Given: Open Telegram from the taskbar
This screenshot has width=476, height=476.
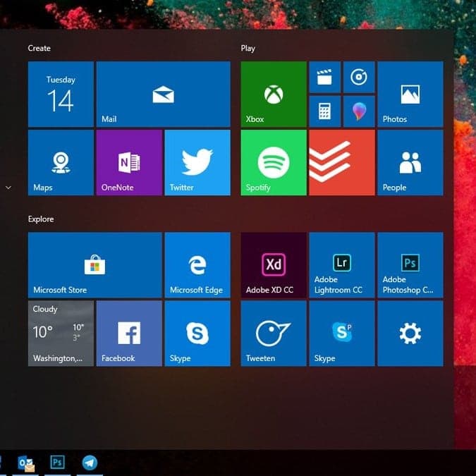Looking at the screenshot, I should (x=90, y=463).
